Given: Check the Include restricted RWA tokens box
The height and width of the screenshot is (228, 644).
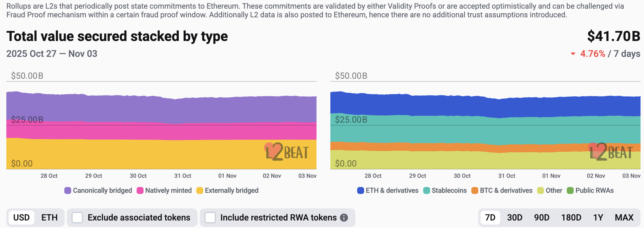Looking at the screenshot, I should [x=210, y=218].
